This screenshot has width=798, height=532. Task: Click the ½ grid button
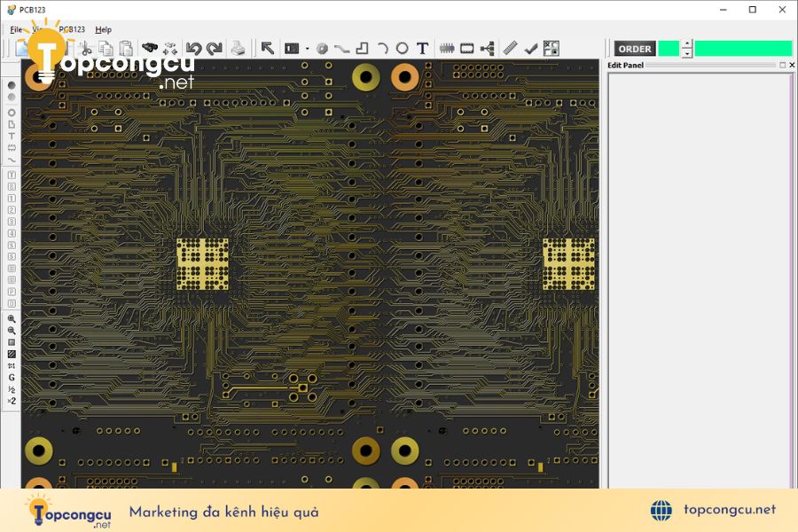coord(12,389)
